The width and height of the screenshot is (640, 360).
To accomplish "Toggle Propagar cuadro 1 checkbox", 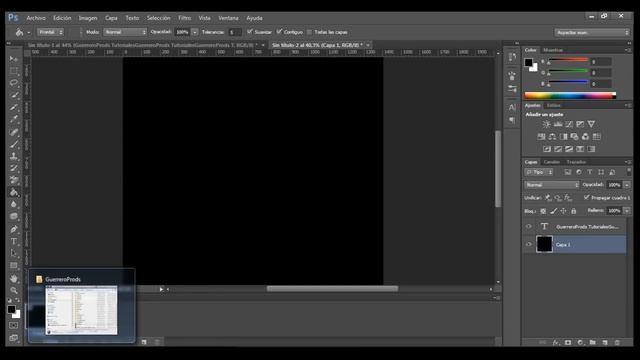I will coord(587,198).
